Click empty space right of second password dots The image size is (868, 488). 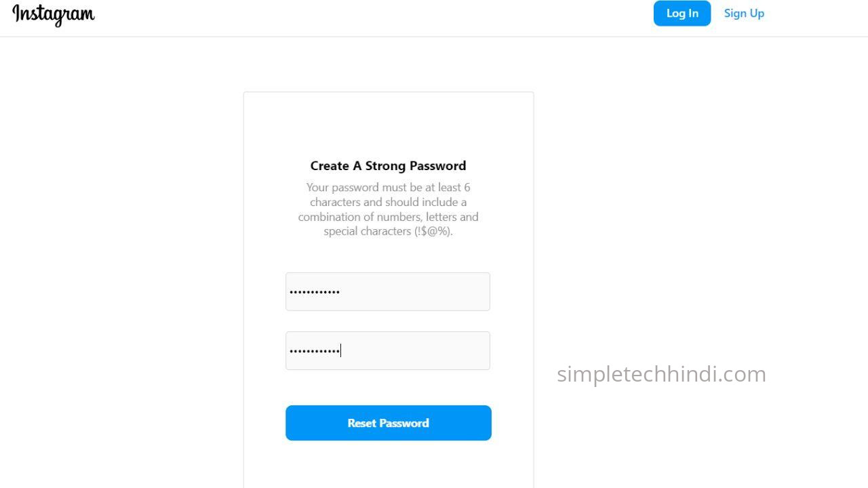coord(420,350)
